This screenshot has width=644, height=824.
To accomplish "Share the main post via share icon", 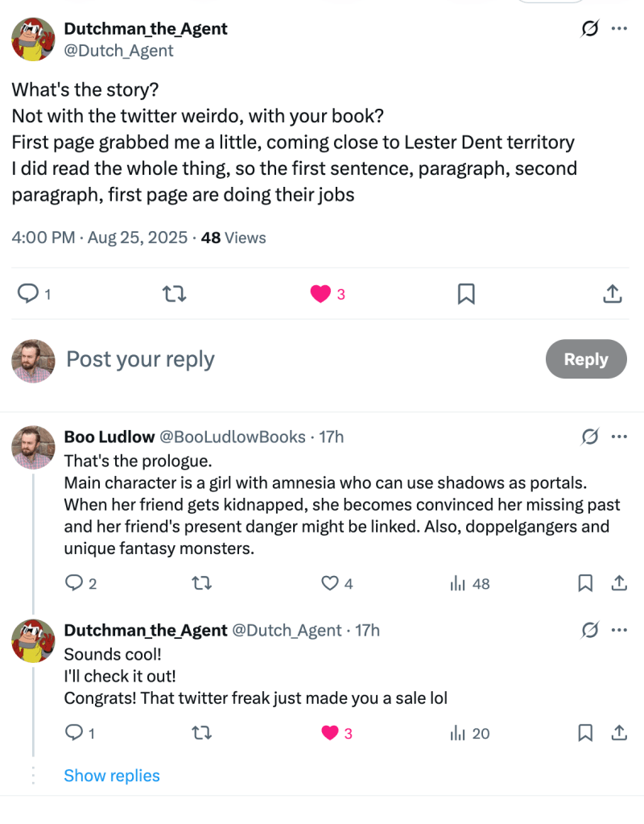I will (611, 295).
